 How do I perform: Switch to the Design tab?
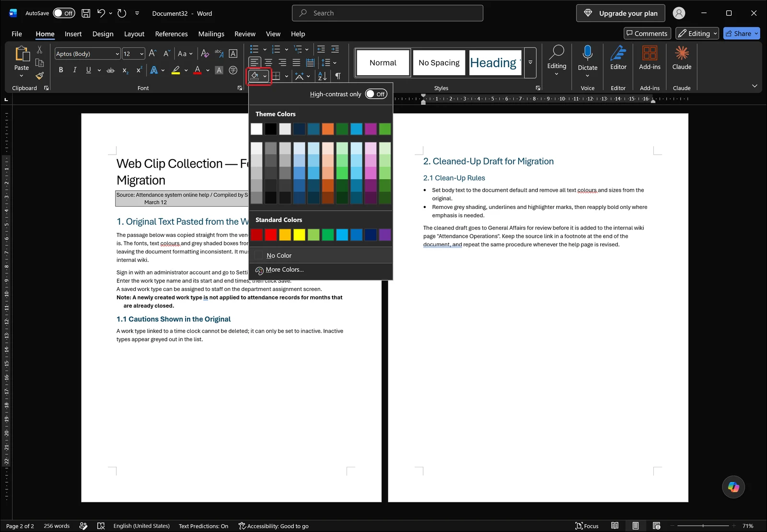(103, 34)
